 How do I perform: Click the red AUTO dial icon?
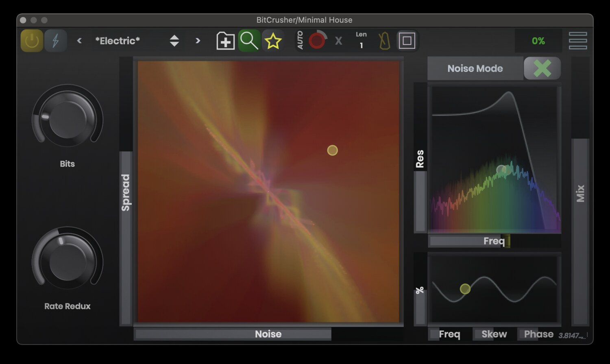click(x=317, y=41)
